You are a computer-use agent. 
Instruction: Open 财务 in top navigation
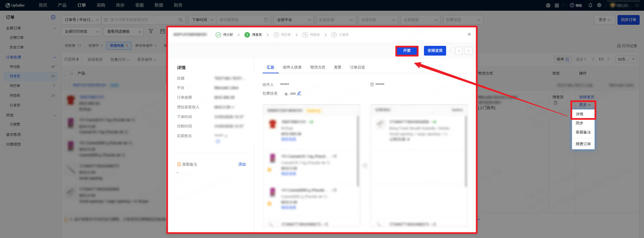(178, 5)
